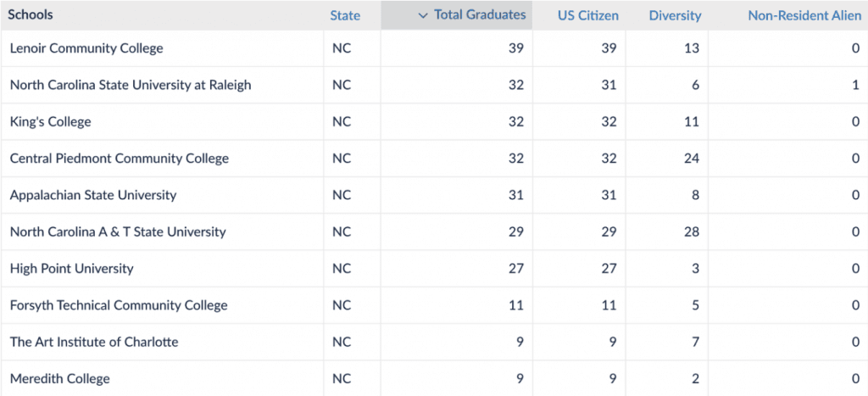
Task: Click the High Point University row
Action: tap(71, 269)
